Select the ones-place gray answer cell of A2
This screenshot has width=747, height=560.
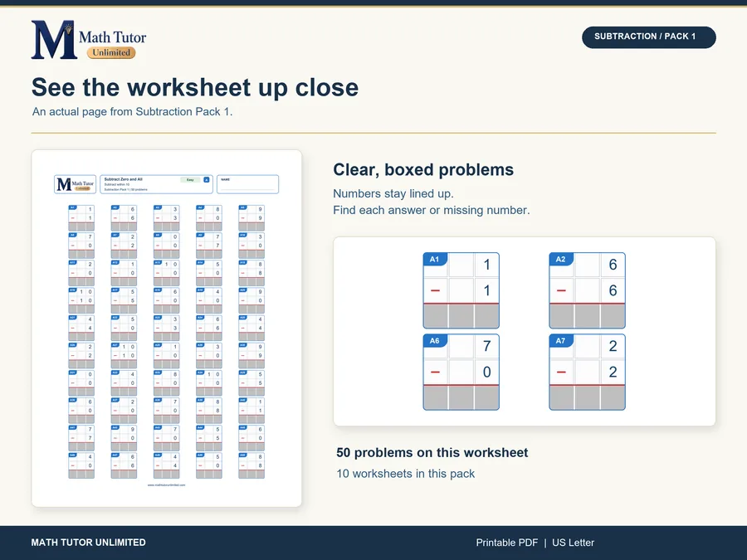(613, 316)
